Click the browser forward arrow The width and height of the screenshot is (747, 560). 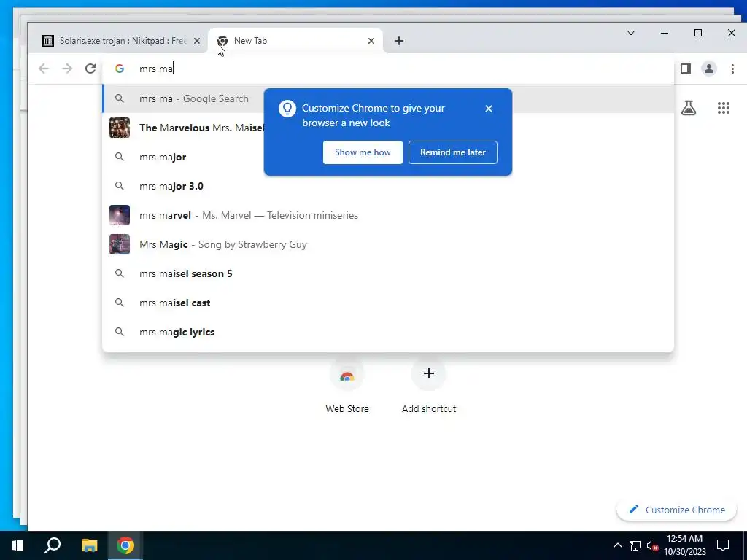point(67,69)
